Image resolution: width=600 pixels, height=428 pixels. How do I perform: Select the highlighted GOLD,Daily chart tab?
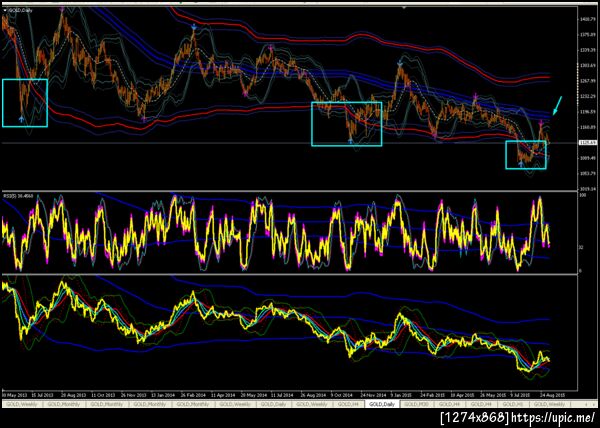tap(382, 404)
